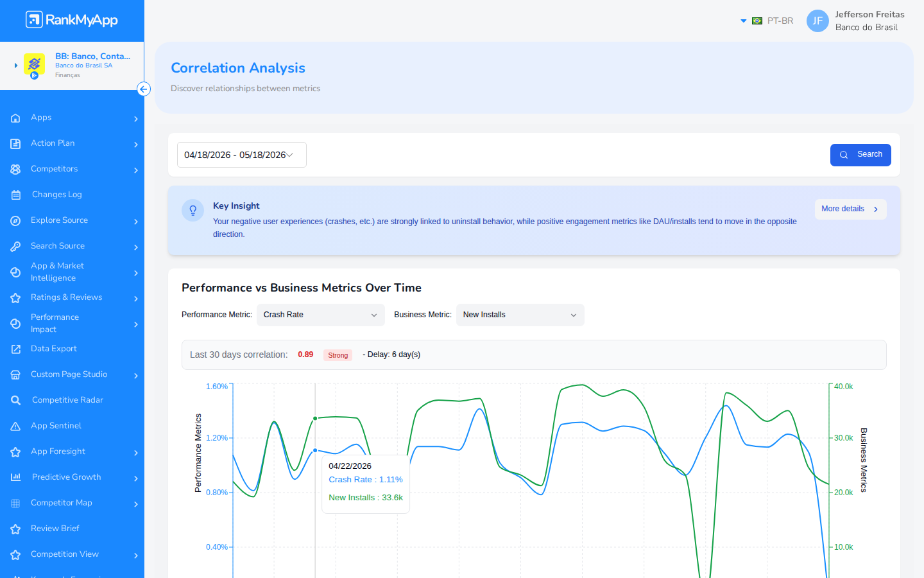
Task: Click the BB: Banco, Conta... app title
Action: [x=92, y=56]
